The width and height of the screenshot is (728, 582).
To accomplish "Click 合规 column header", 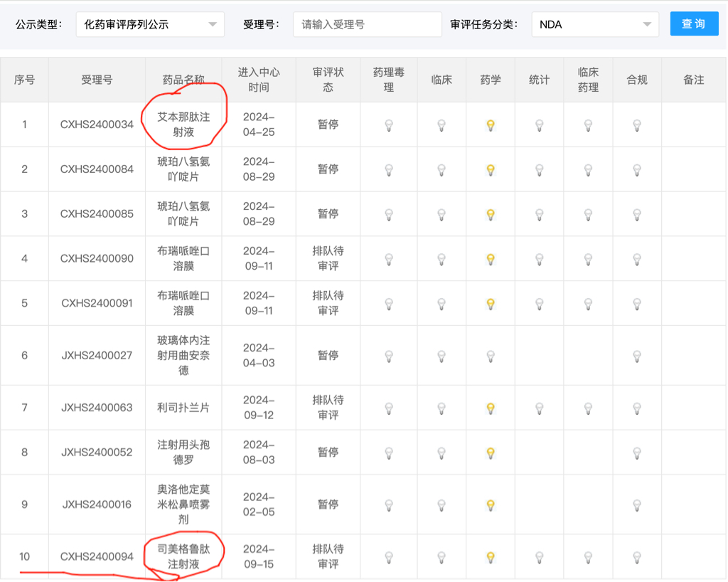I will tap(637, 80).
